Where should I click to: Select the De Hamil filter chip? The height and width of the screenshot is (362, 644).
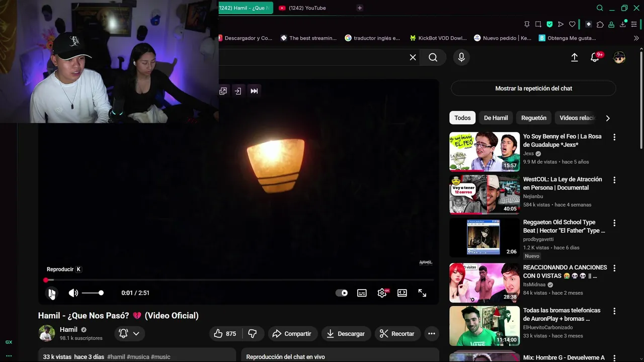(x=496, y=118)
